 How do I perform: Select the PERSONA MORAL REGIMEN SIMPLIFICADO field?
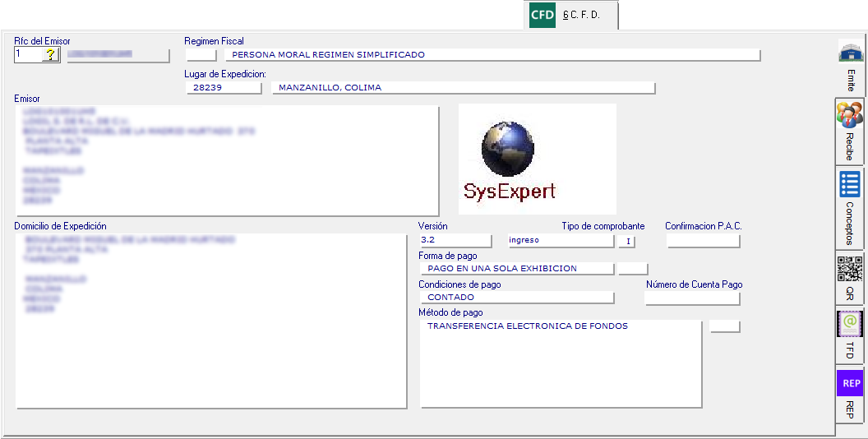coord(492,55)
